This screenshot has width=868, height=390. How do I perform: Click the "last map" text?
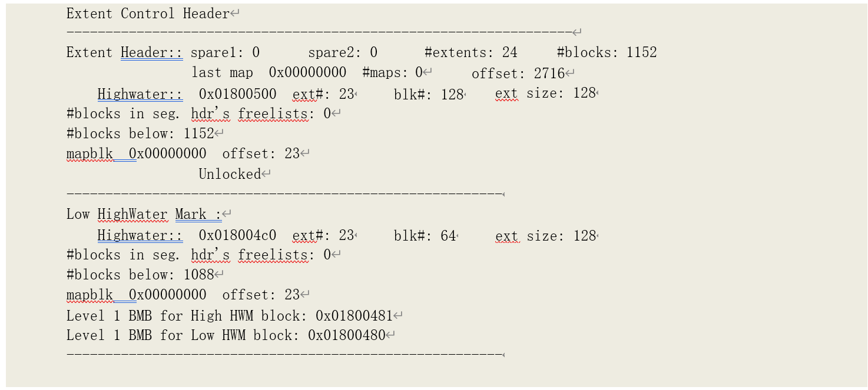(222, 73)
